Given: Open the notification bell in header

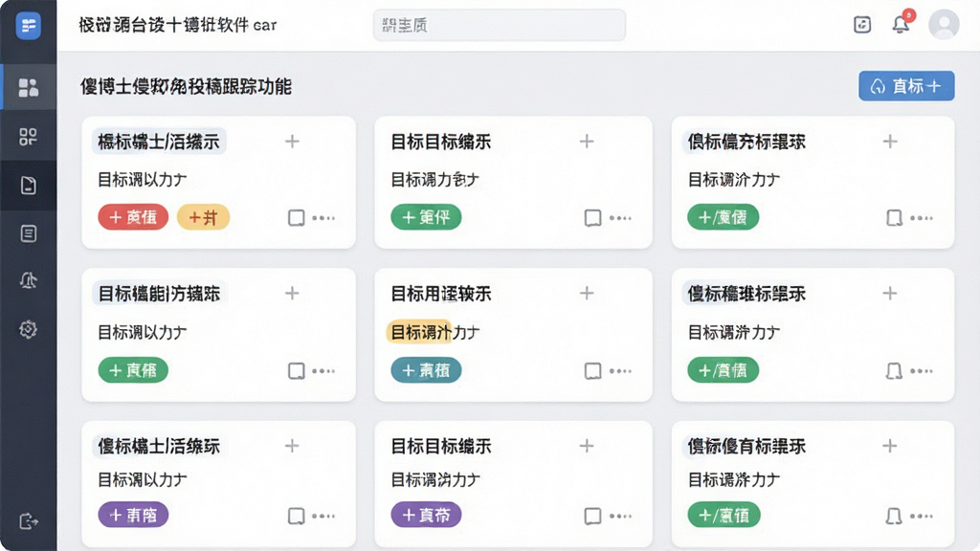Looking at the screenshot, I should coord(901,24).
